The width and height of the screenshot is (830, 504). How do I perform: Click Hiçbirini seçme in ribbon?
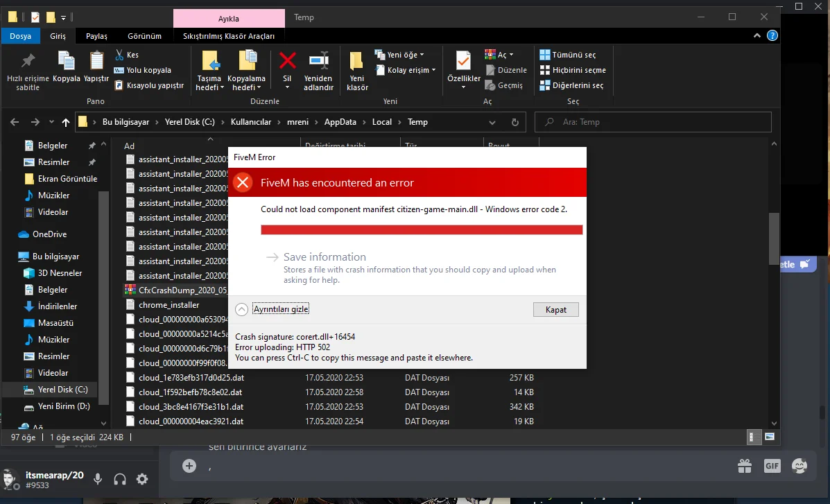pyautogui.click(x=573, y=70)
